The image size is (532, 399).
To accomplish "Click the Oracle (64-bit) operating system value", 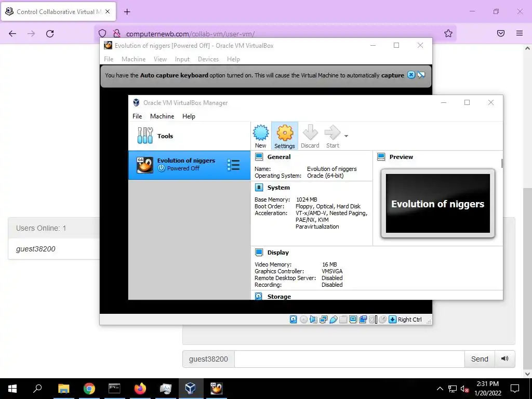I will (x=325, y=176).
